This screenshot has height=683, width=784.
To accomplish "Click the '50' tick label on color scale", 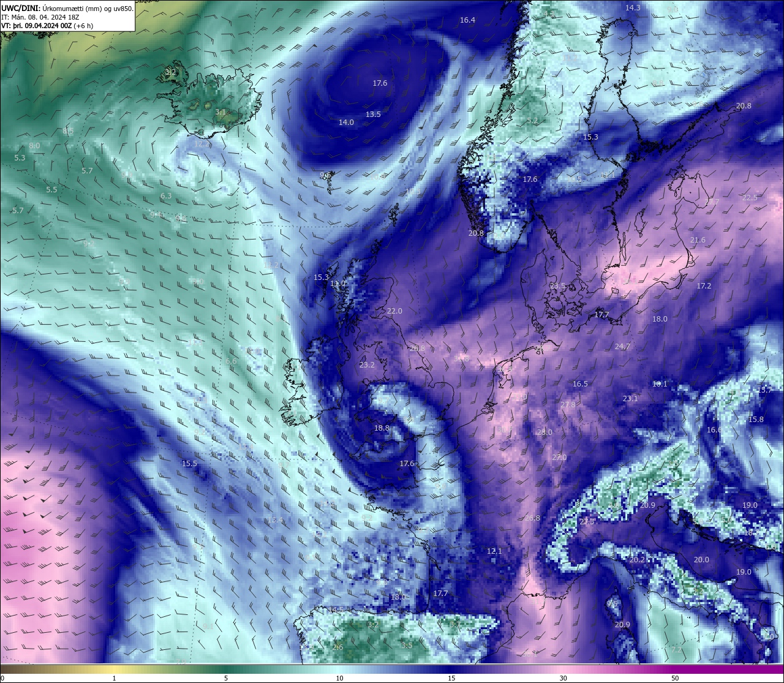I will point(675,678).
